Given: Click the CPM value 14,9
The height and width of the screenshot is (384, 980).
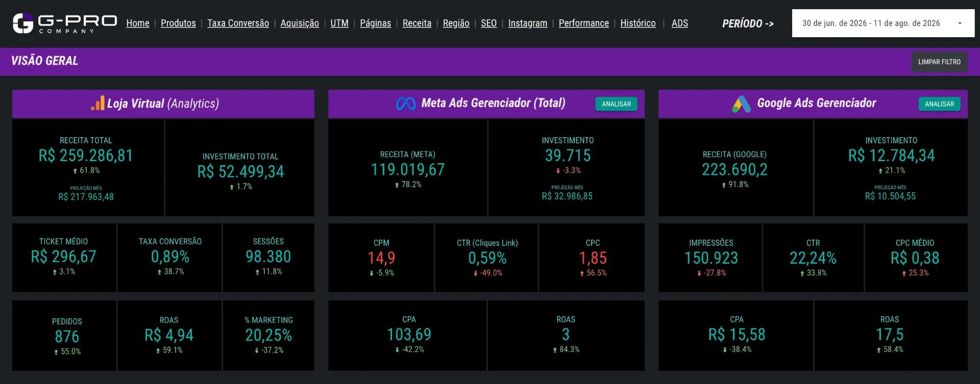Looking at the screenshot, I should click(x=381, y=258).
